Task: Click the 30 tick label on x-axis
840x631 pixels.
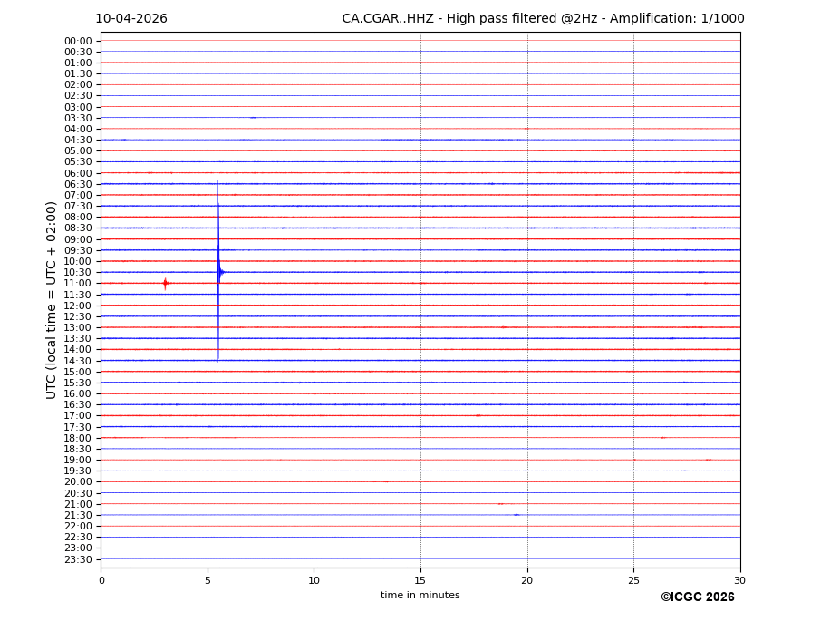Action: pyautogui.click(x=739, y=580)
